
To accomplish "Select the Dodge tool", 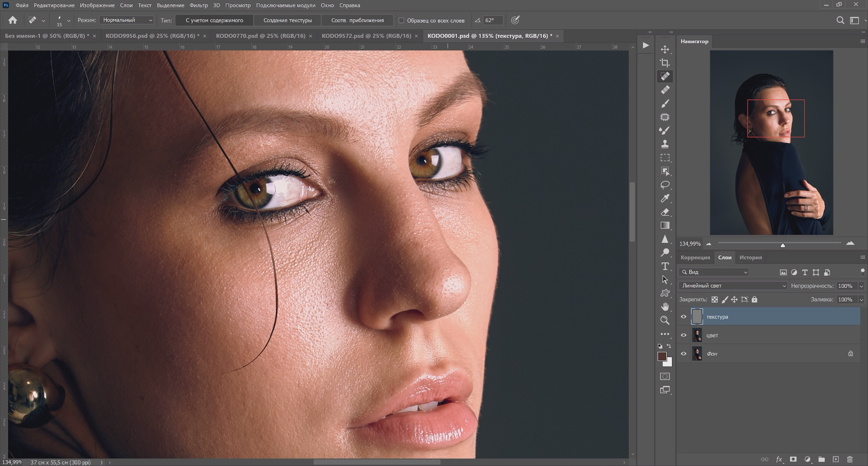I will 665,252.
